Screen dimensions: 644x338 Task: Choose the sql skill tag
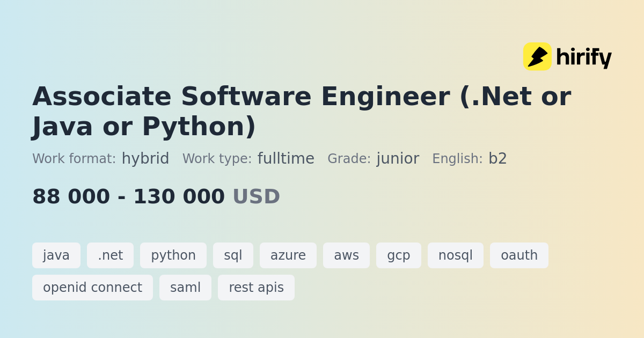[x=233, y=255]
